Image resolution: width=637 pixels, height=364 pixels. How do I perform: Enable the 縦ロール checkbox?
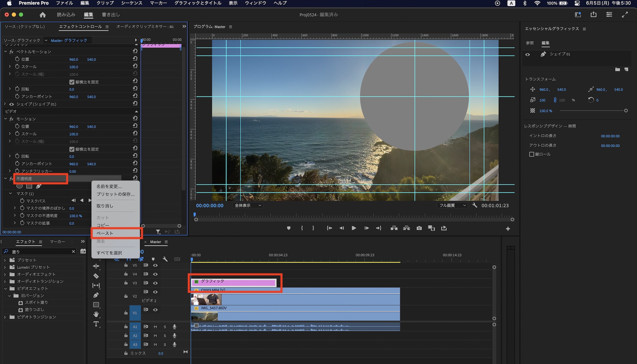coord(532,154)
